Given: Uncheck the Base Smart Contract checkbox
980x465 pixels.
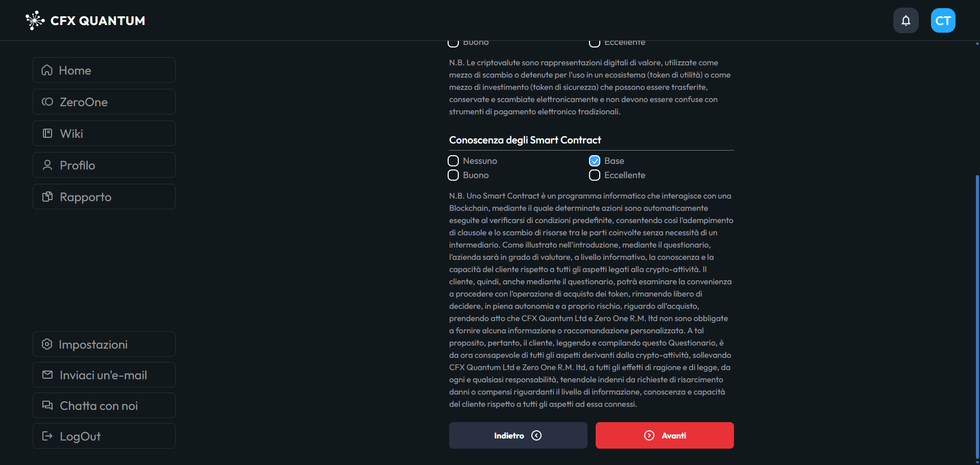Looking at the screenshot, I should [x=595, y=161].
